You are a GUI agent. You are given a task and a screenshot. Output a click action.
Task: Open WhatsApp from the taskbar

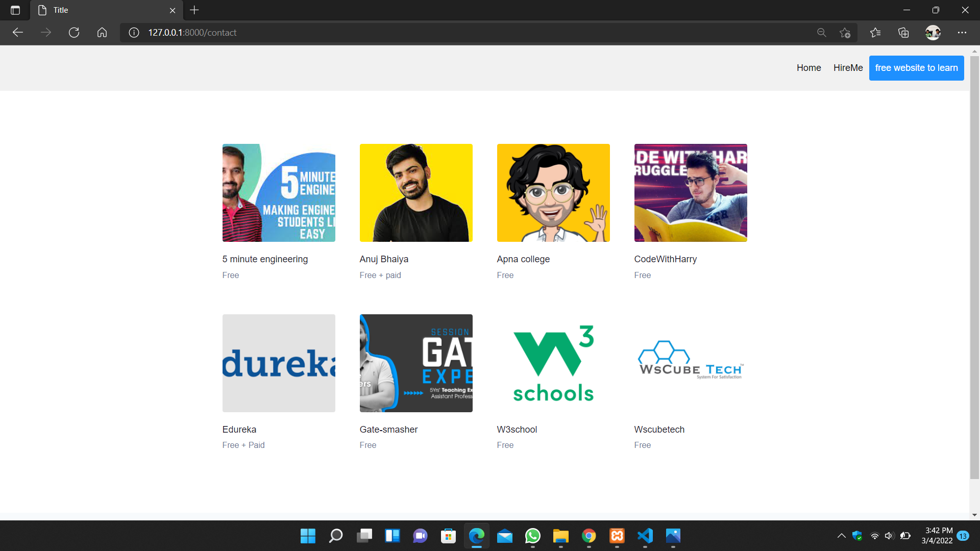[533, 536]
